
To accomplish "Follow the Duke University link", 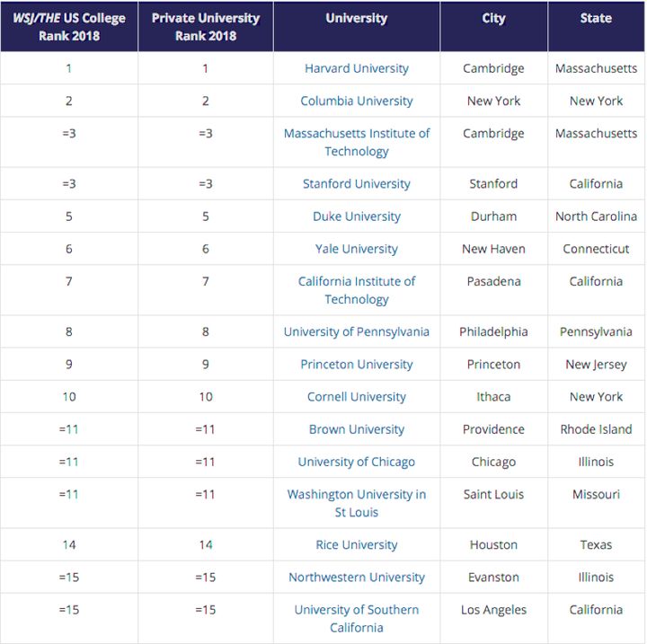I will (357, 216).
